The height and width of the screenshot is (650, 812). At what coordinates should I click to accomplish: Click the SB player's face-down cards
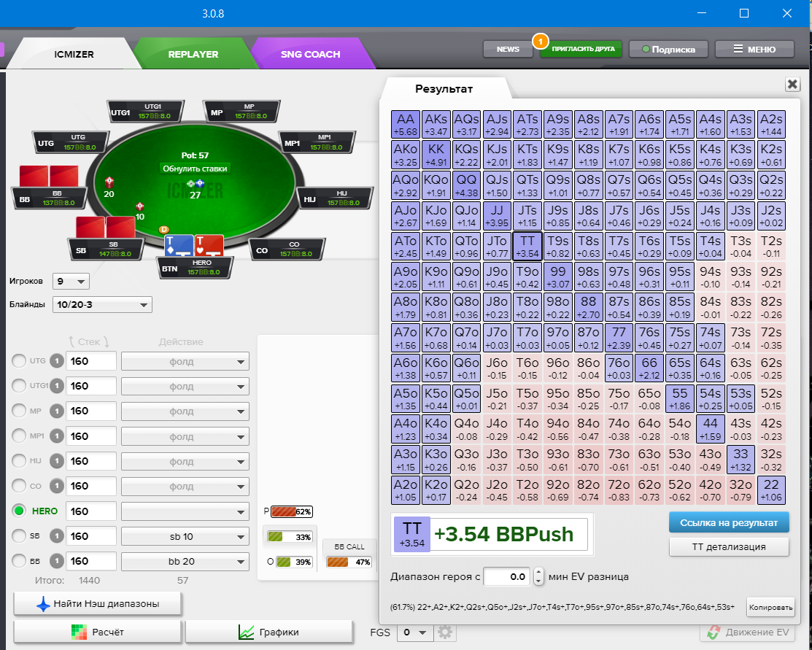tap(106, 228)
